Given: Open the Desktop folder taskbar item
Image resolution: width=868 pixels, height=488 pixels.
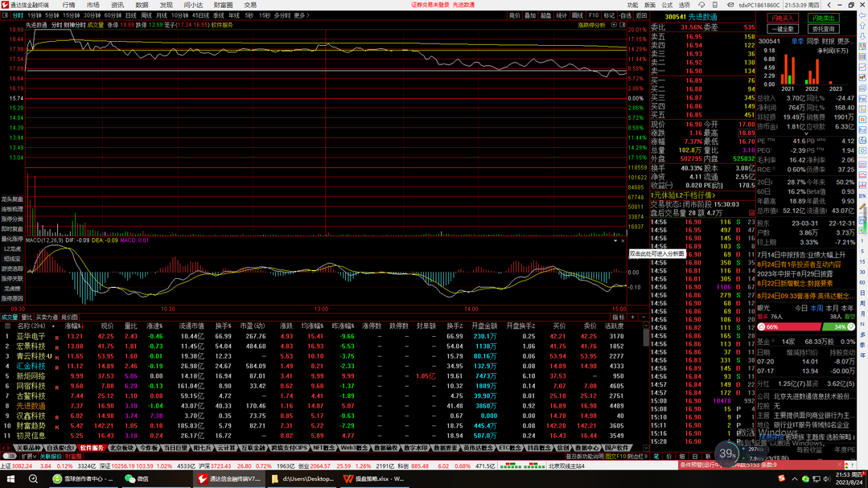Looking at the screenshot, I should pyautogui.click(x=302, y=478).
